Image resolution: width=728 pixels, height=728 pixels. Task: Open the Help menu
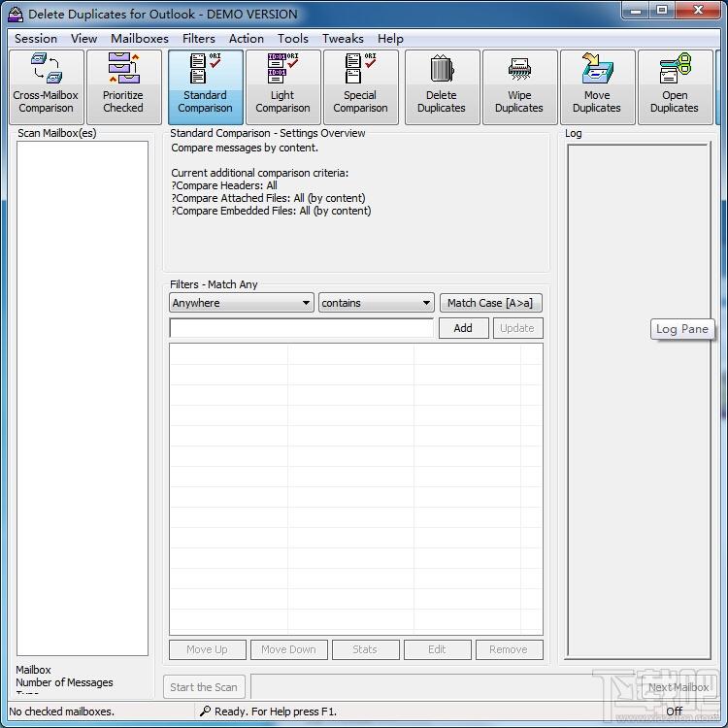[x=390, y=39]
